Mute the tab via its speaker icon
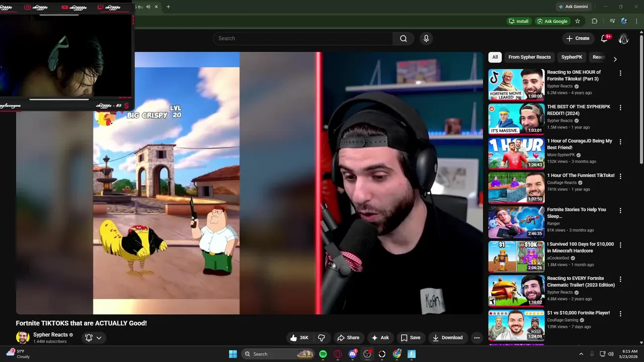The width and height of the screenshot is (644, 362). pos(148,7)
